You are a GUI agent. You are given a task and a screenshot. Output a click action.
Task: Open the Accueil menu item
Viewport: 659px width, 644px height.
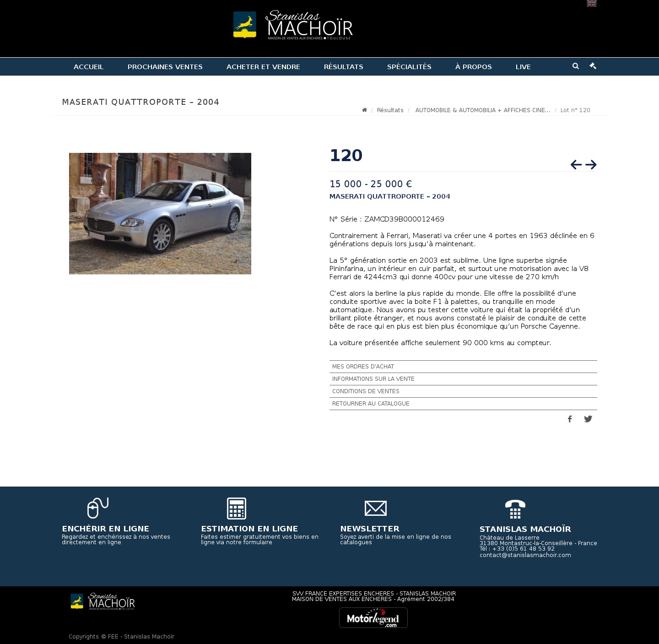click(x=89, y=67)
